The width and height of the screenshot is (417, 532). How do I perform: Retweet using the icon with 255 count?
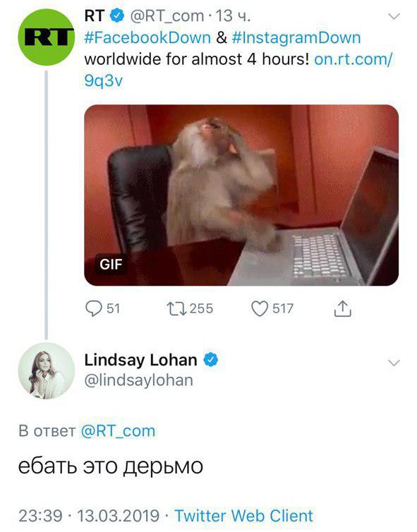[x=176, y=309]
